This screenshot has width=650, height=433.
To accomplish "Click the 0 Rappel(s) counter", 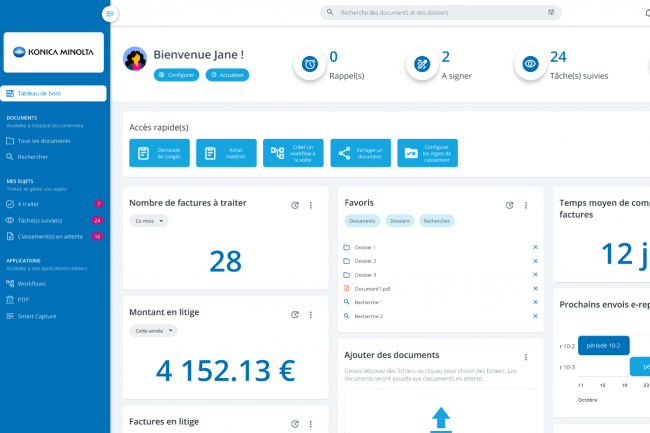I will tap(333, 57).
